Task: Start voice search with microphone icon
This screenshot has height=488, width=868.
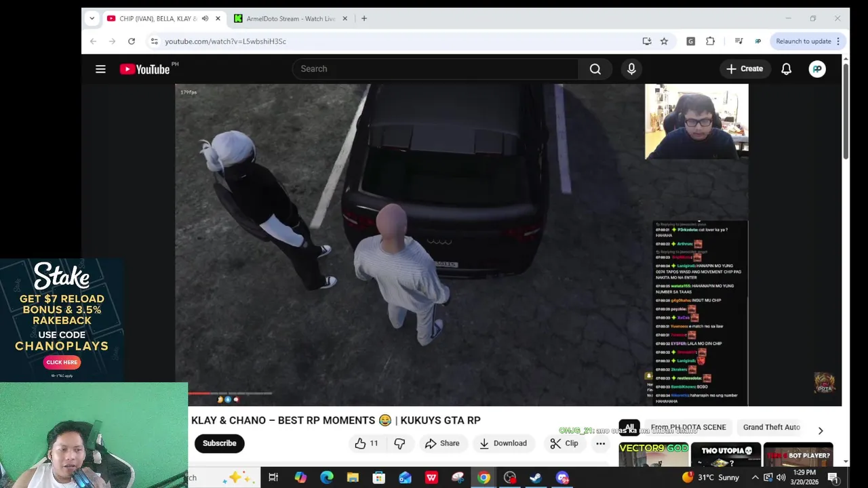Action: click(x=631, y=68)
